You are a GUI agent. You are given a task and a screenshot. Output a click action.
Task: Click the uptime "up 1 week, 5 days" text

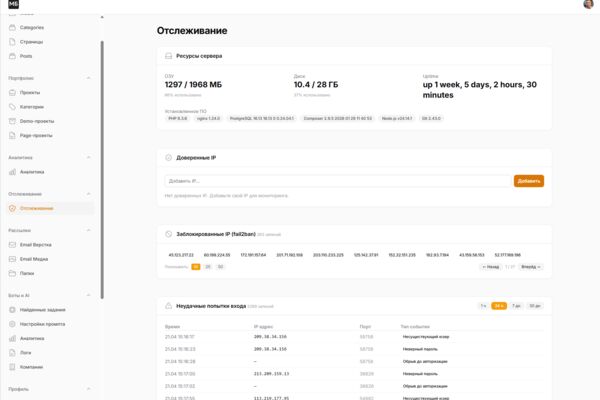click(480, 90)
